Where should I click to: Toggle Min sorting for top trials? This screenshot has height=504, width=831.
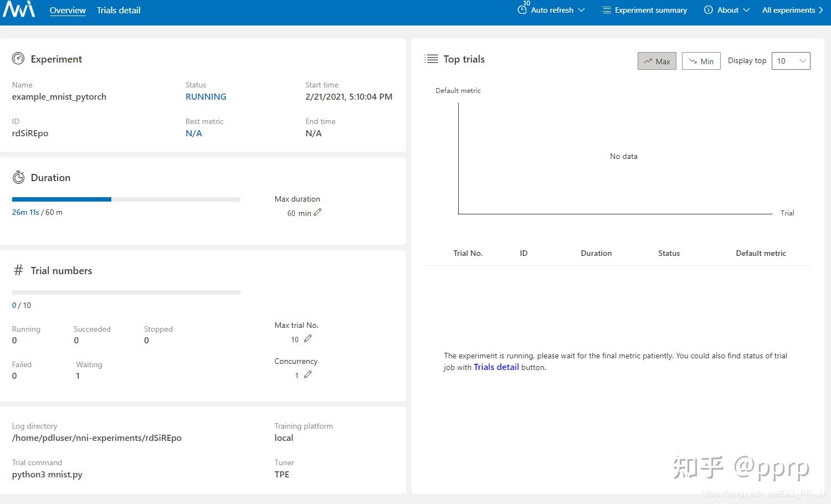[x=700, y=61]
